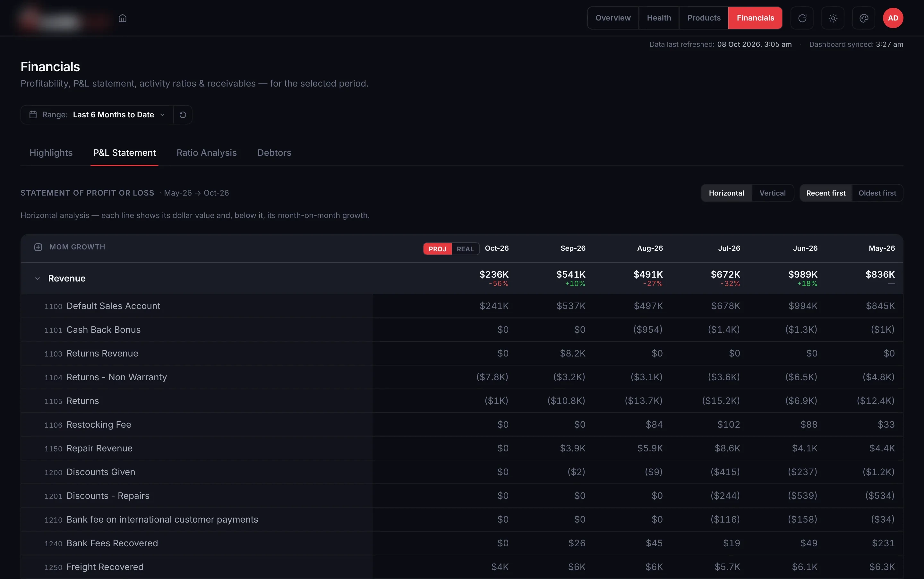This screenshot has width=924, height=579.
Task: Go to Overview nav tab
Action: click(x=613, y=18)
